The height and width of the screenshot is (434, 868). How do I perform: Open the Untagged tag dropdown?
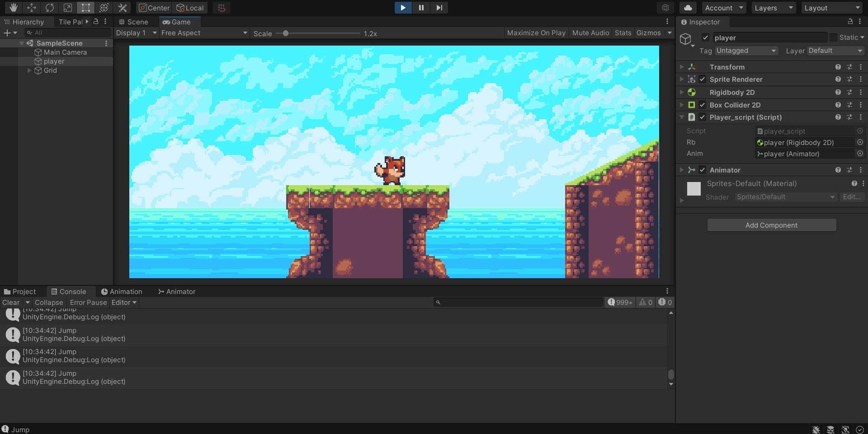pos(745,51)
